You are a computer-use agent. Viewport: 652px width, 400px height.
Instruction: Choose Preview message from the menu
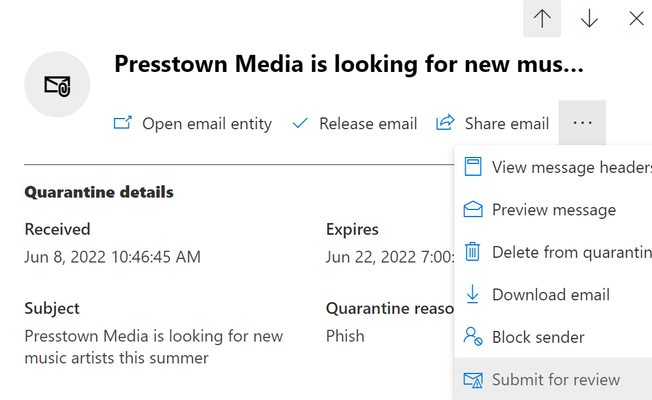pyautogui.click(x=553, y=210)
